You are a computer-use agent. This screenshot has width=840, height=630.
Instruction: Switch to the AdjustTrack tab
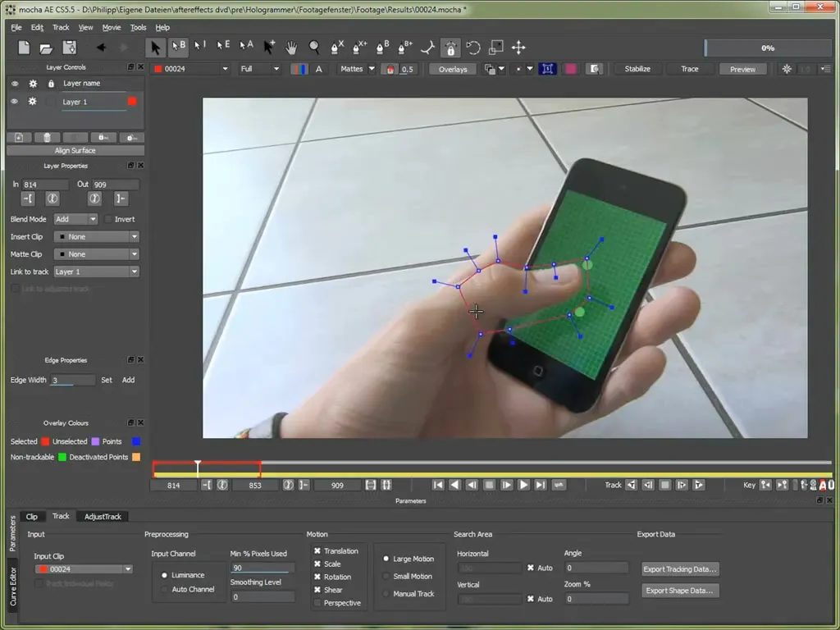point(103,517)
